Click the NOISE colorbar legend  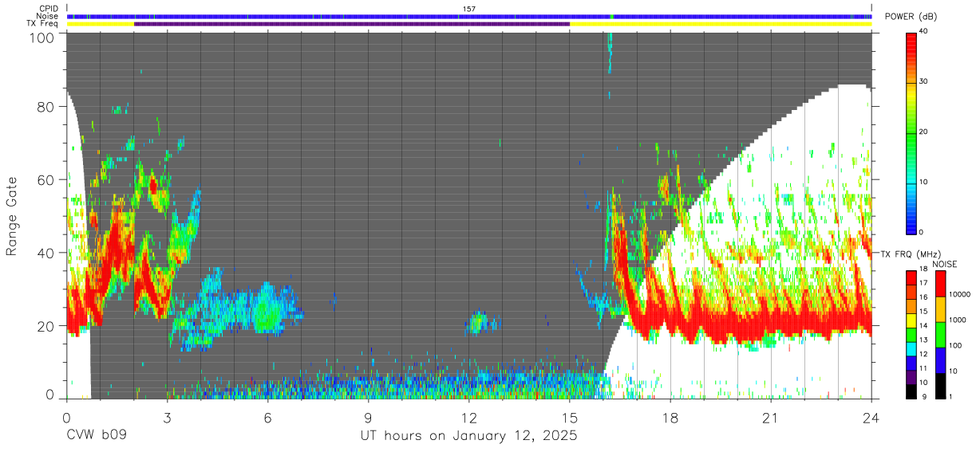[940, 333]
